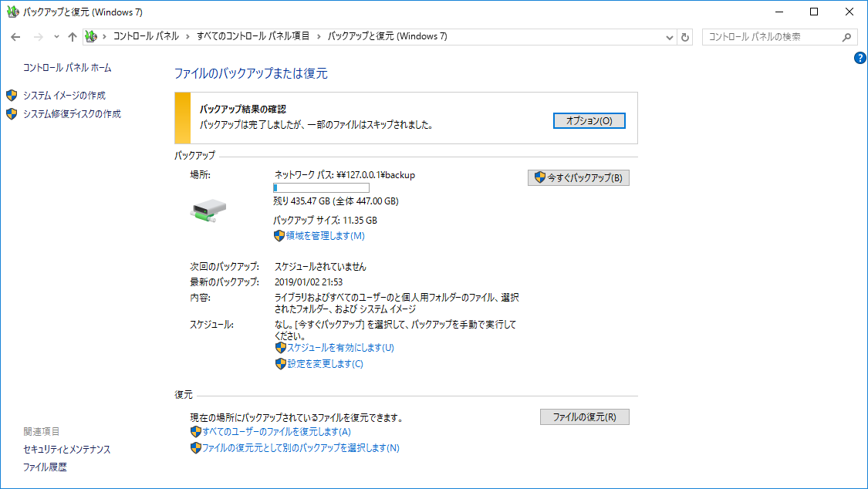Close the バックアップと復元 window
Image resolution: width=868 pixels, height=489 pixels.
(849, 12)
